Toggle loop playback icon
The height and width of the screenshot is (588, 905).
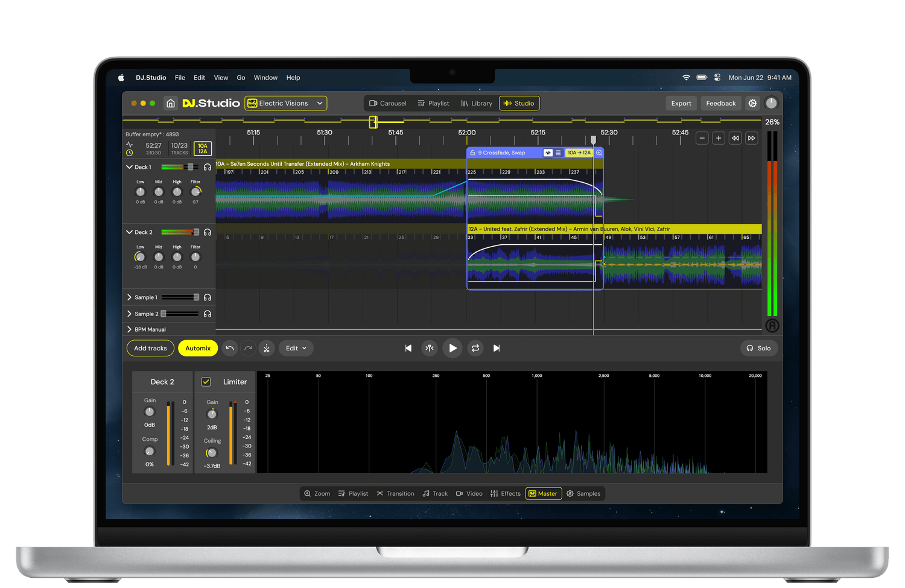pyautogui.click(x=475, y=348)
